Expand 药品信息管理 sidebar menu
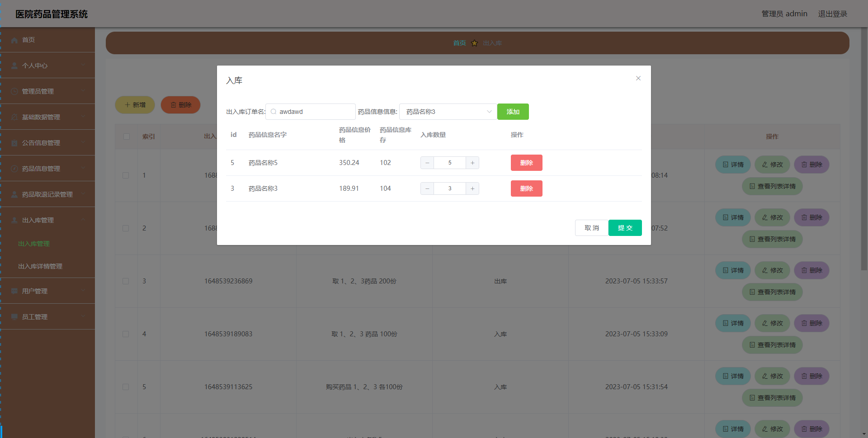Screen dimensions: 868x438 (x=47, y=169)
